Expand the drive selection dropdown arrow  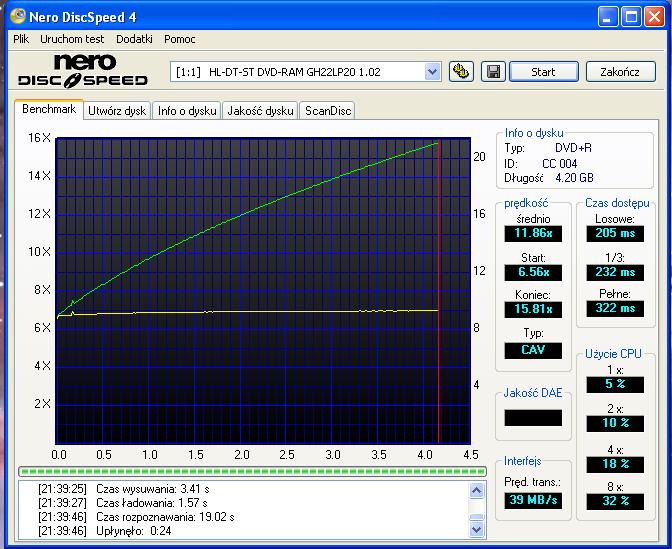432,72
